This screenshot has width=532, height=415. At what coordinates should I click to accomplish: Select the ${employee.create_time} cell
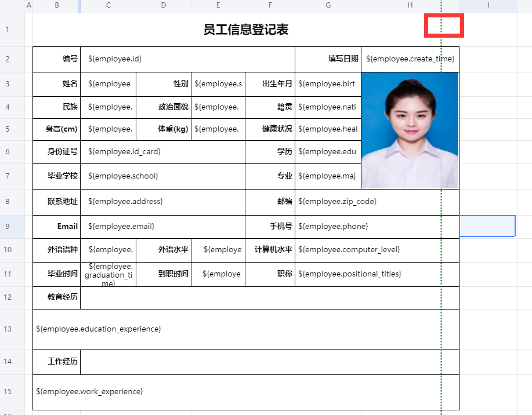tap(410, 59)
